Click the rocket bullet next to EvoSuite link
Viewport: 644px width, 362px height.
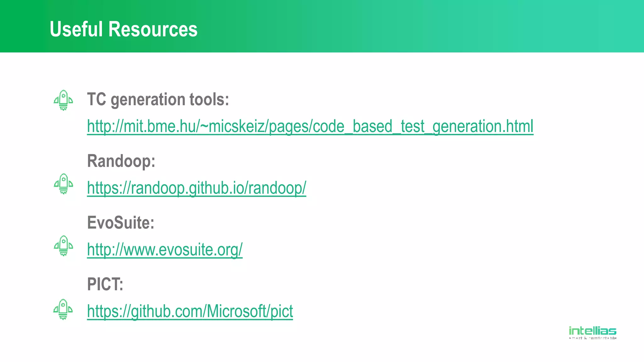63,246
